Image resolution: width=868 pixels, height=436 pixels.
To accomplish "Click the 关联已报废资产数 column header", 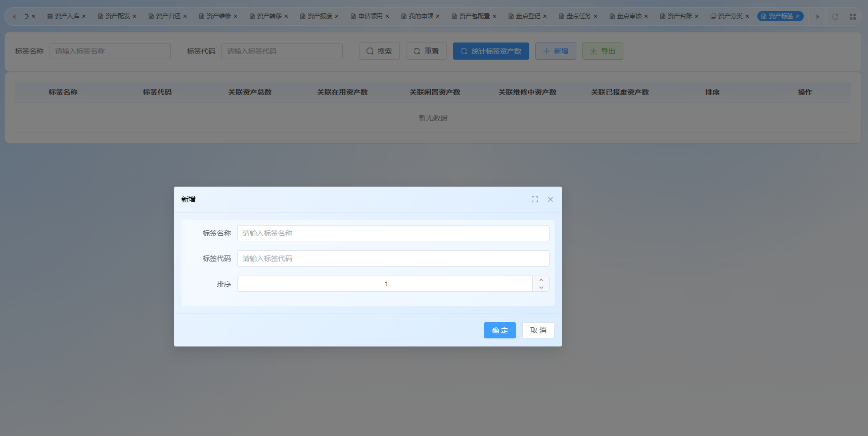I will click(620, 92).
